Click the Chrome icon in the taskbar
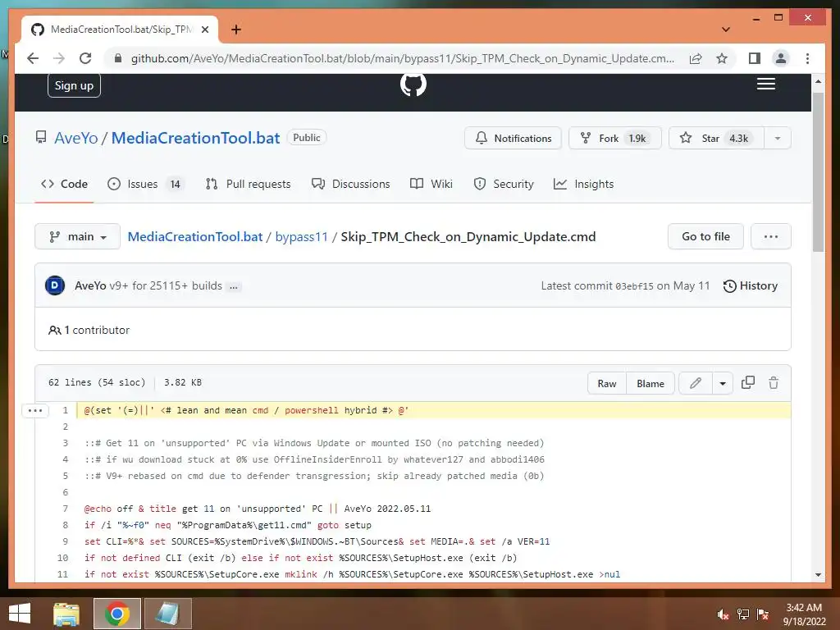Viewport: 840px width, 630px height. [117, 614]
